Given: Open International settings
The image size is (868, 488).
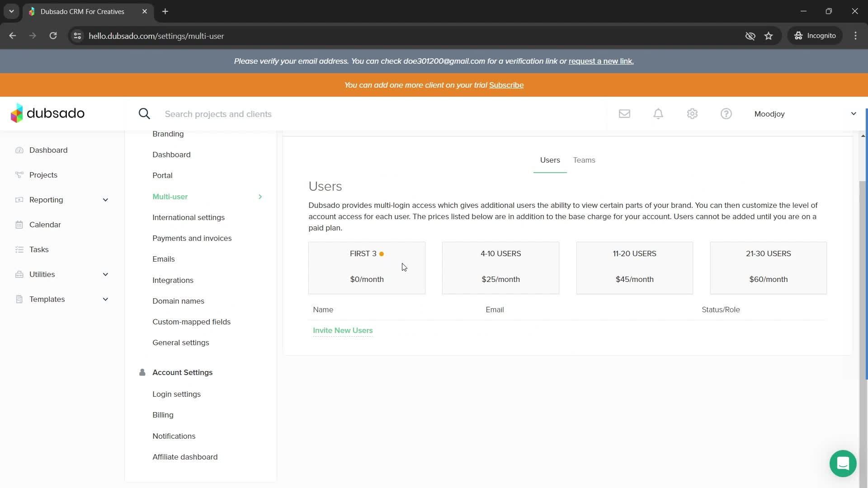Looking at the screenshot, I should pos(189,217).
